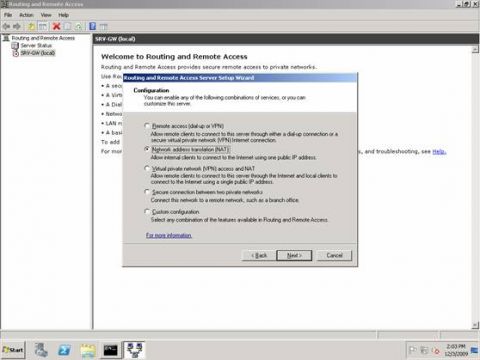Click the Back arrow in the toolbar
The width and height of the screenshot is (480, 360).
[6, 26]
